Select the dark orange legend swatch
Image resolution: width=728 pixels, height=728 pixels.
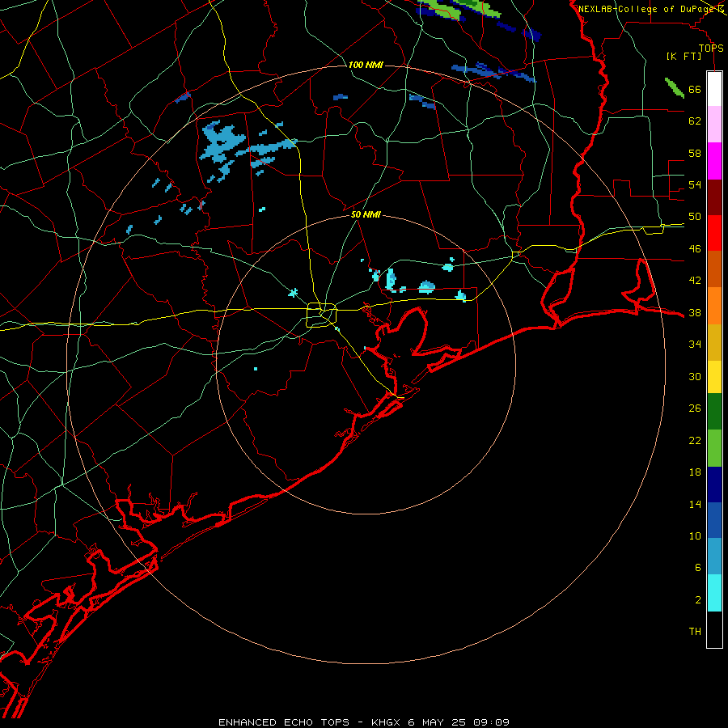714,269
